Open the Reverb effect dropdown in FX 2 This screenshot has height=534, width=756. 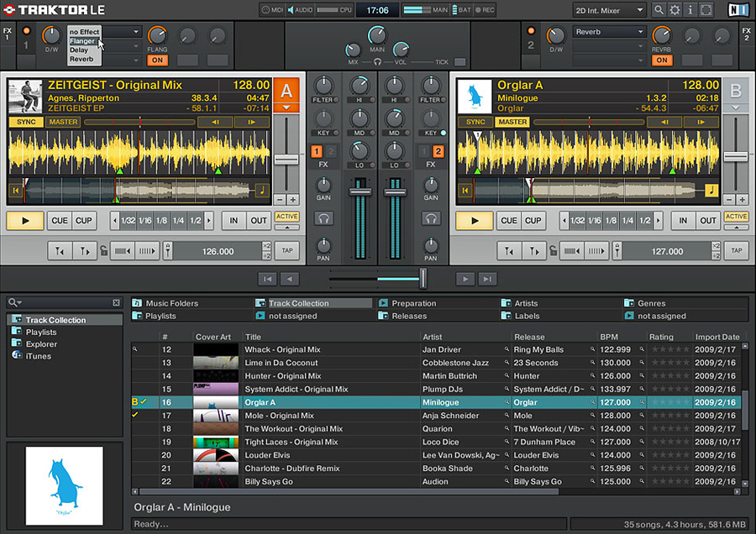click(609, 32)
